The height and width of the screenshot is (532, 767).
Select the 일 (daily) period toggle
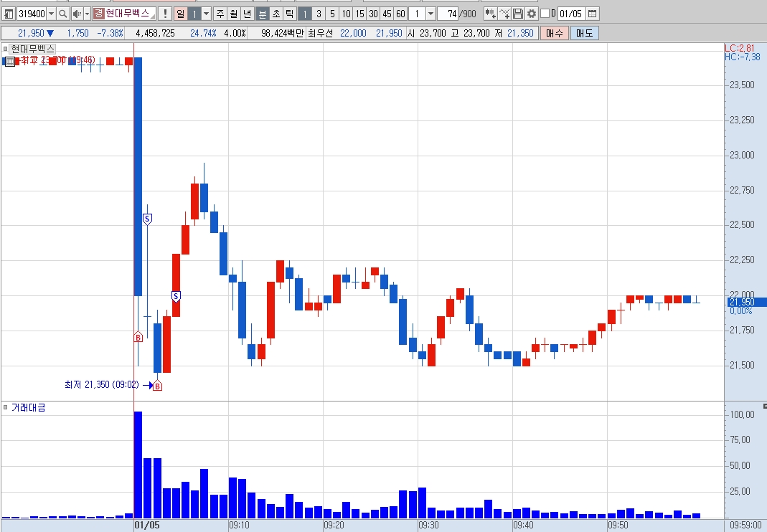pyautogui.click(x=181, y=14)
